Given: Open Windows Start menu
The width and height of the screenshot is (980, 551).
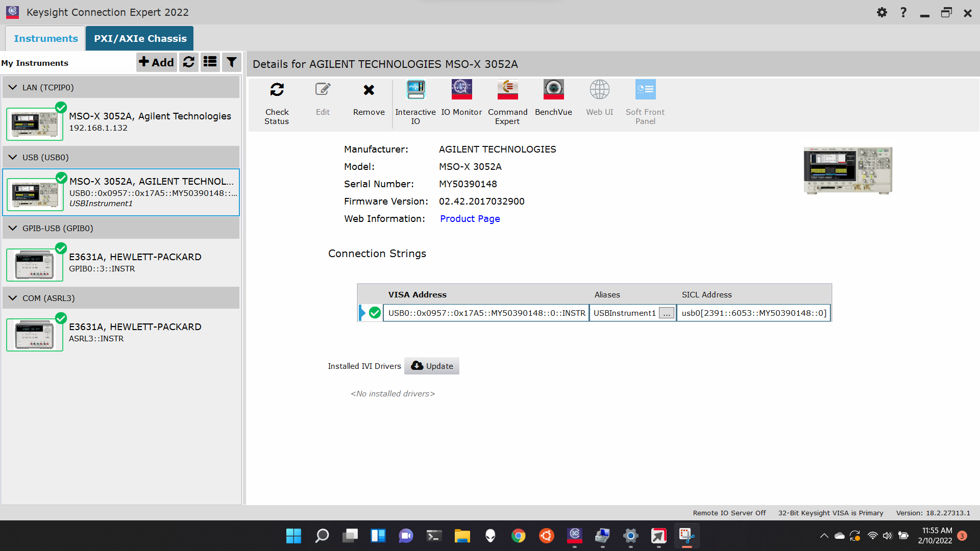Looking at the screenshot, I should click(293, 536).
